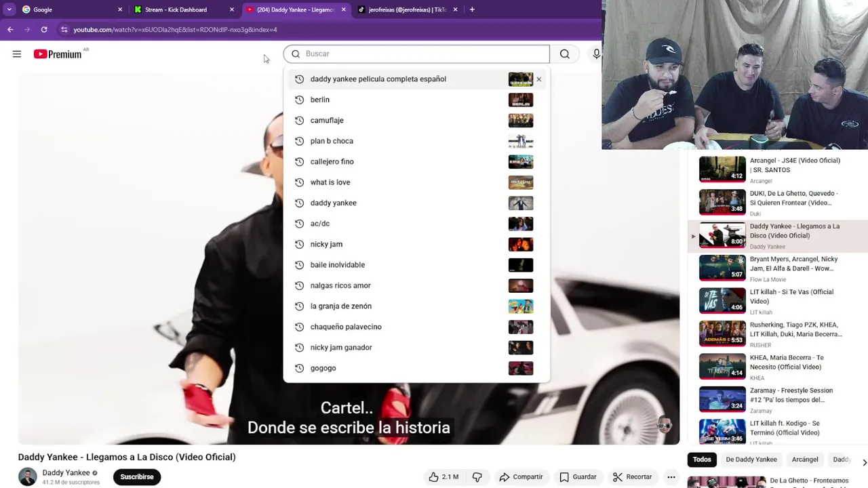Click the history clock icon beside 'daddy yankee'
Screen dimensions: 868x488
click(299, 203)
